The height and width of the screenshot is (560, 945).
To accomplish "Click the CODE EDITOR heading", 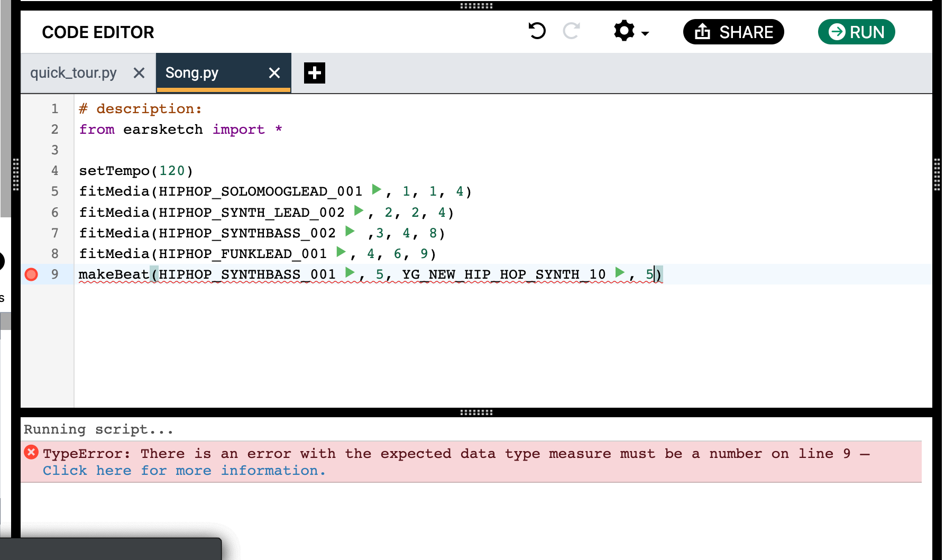I will click(98, 32).
